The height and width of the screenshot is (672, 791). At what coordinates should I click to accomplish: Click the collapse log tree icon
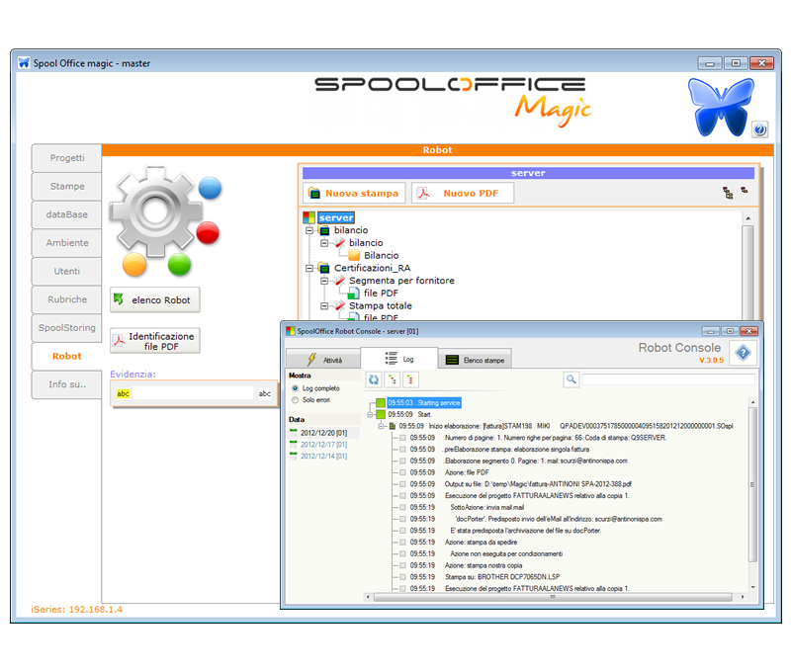(x=410, y=379)
